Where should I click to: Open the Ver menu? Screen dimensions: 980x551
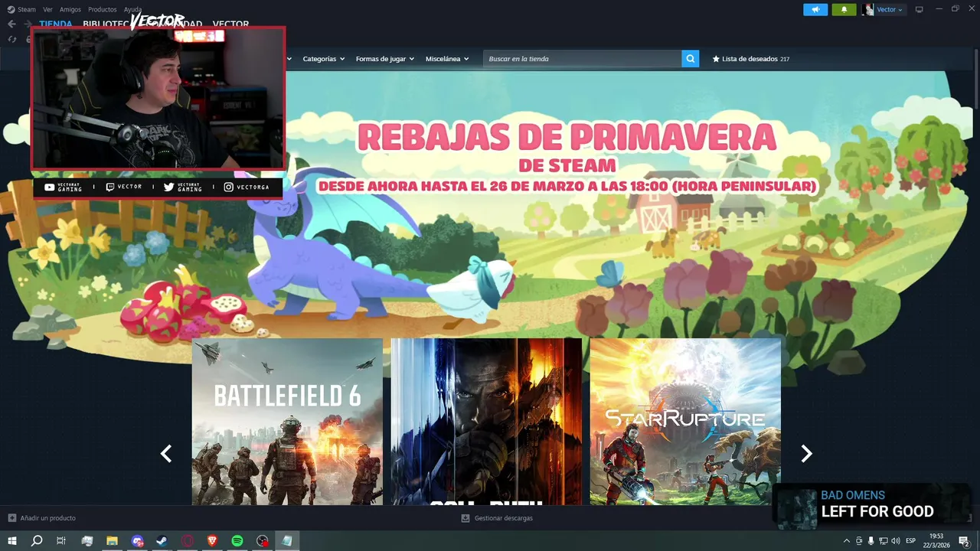[48, 9]
